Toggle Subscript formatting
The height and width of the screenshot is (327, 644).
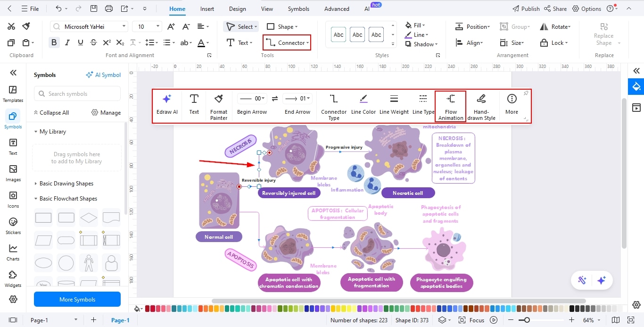(120, 42)
